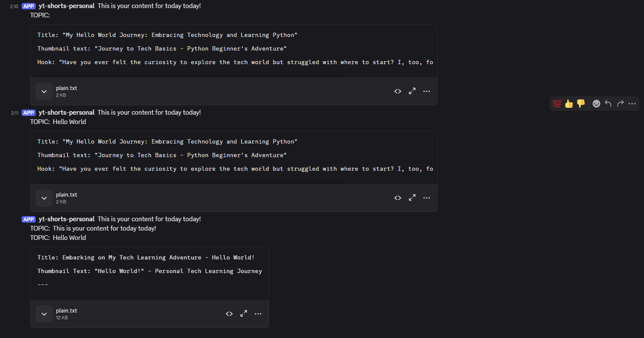Collapse plain.txt preview in the 2:11 message
This screenshot has width=644, height=338.
click(44, 198)
